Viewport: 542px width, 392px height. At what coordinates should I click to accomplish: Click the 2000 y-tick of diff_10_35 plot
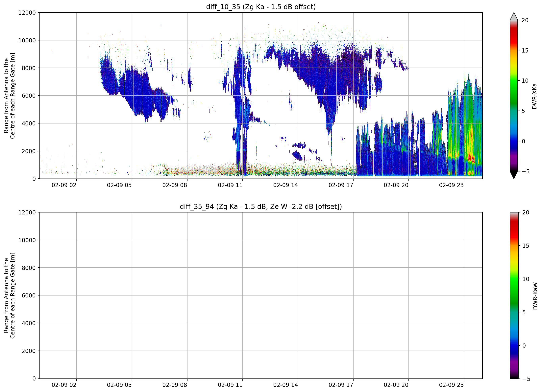(29, 151)
